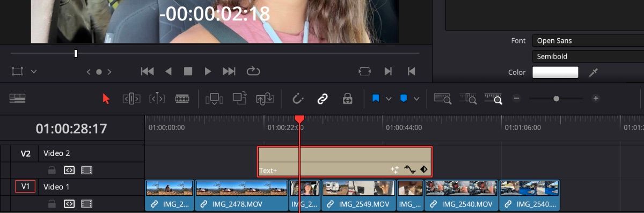Toggle Auto Track Selector on Video 1
Screen dimensions: 644x213
tap(69, 204)
